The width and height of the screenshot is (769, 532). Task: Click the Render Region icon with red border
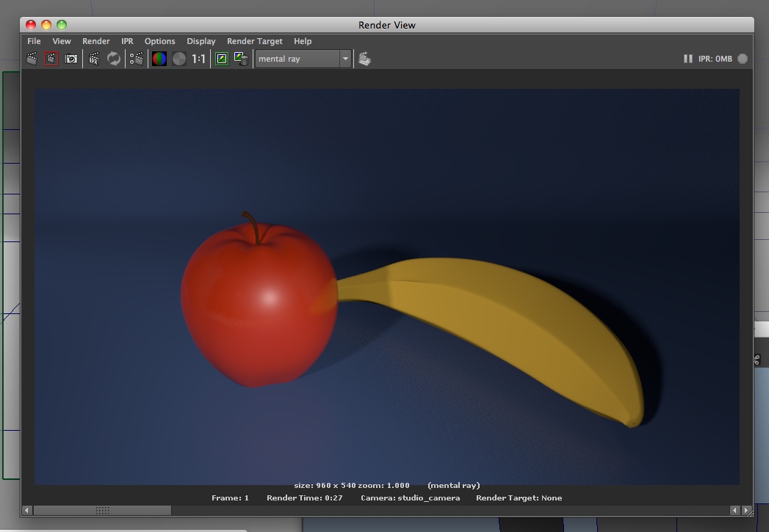(x=51, y=59)
